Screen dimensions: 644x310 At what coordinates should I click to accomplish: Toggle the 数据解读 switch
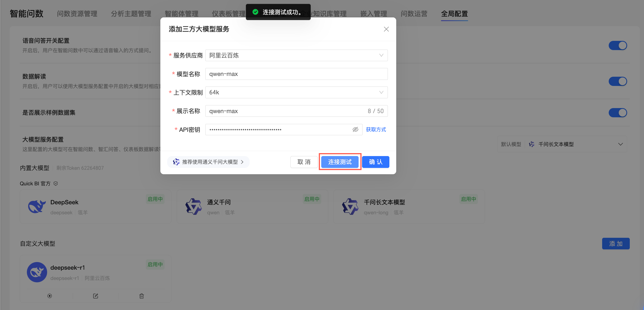618,81
